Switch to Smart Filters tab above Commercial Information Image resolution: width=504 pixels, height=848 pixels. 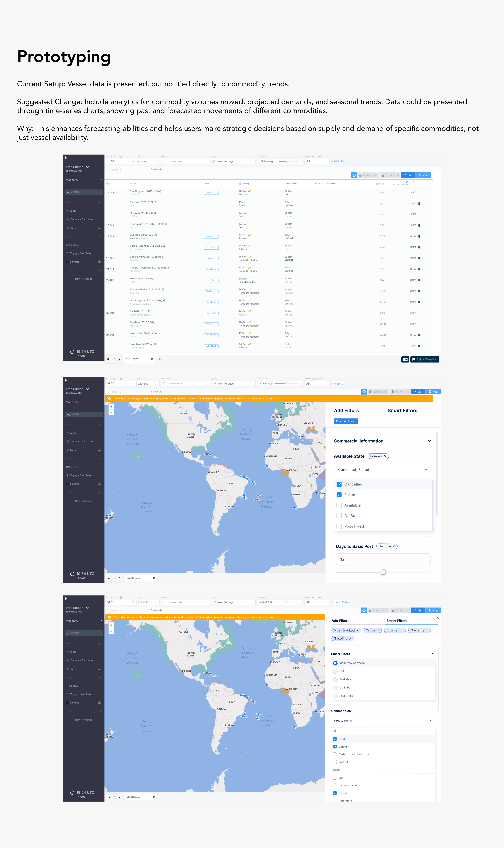coord(402,410)
